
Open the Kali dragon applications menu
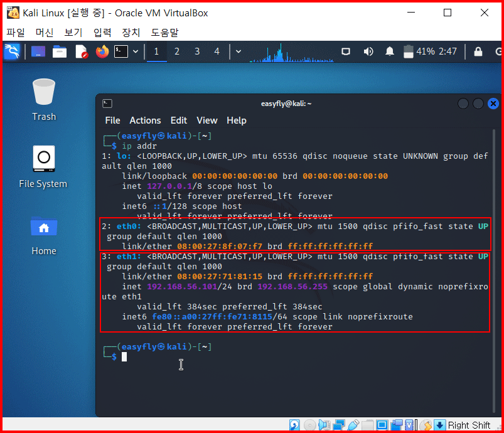tap(12, 51)
